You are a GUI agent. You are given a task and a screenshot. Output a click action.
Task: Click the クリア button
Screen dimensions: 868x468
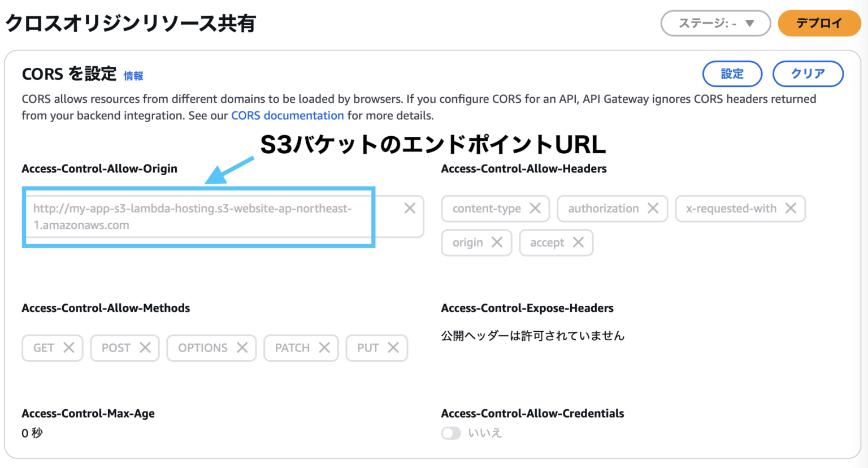click(x=808, y=73)
